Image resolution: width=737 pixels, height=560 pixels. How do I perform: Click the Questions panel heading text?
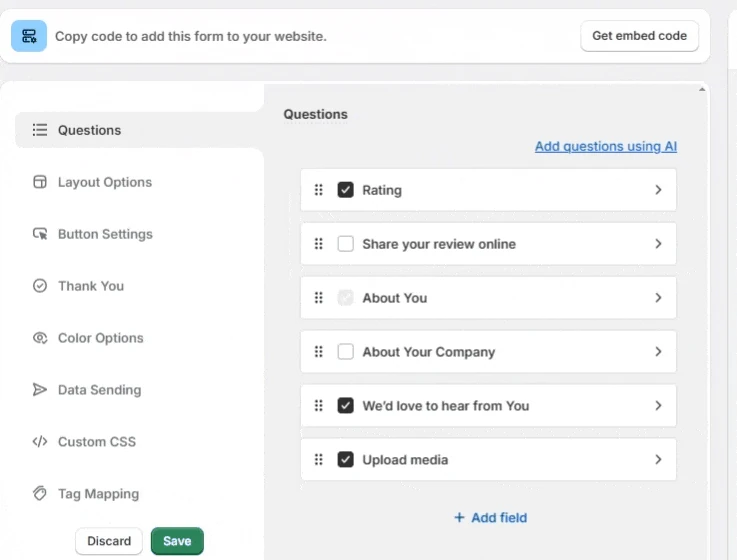pos(315,114)
